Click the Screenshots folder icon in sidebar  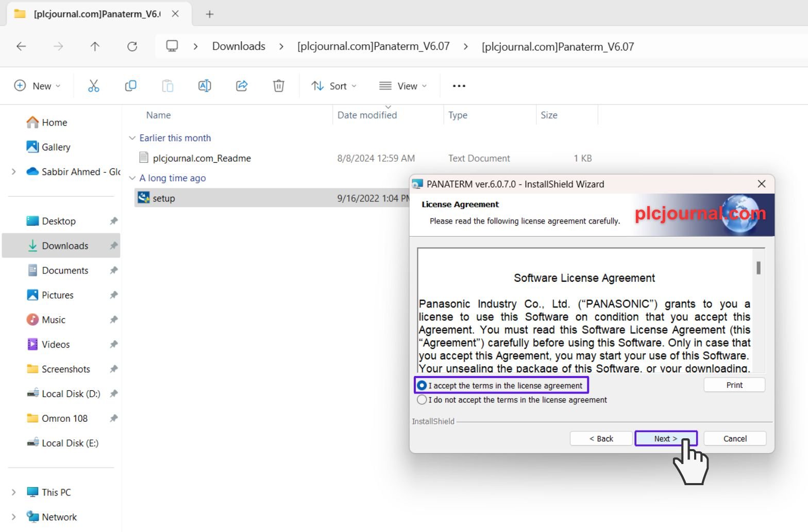click(32, 369)
